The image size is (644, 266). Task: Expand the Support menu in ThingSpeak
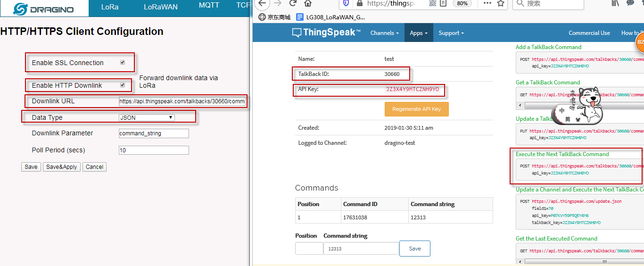pos(451,33)
